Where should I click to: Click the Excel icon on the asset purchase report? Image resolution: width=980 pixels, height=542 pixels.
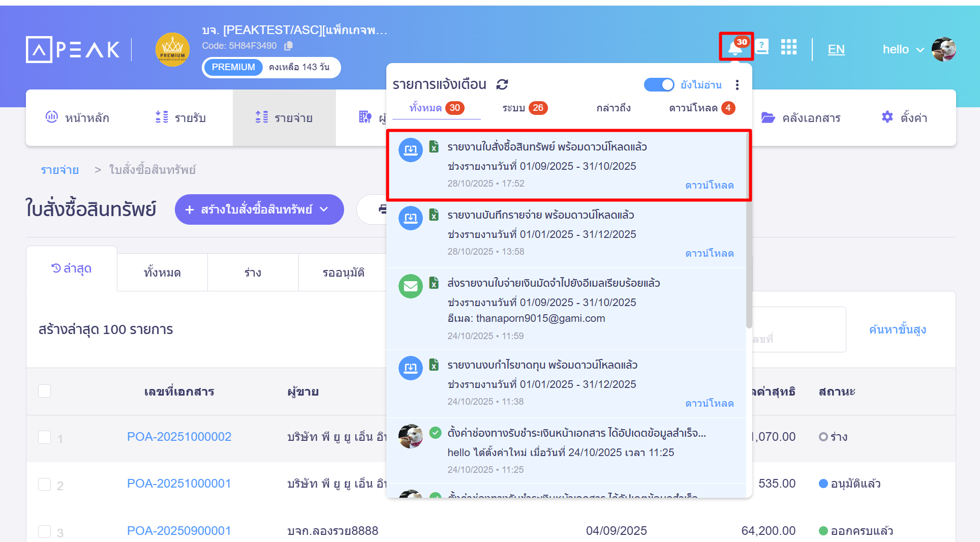click(433, 146)
